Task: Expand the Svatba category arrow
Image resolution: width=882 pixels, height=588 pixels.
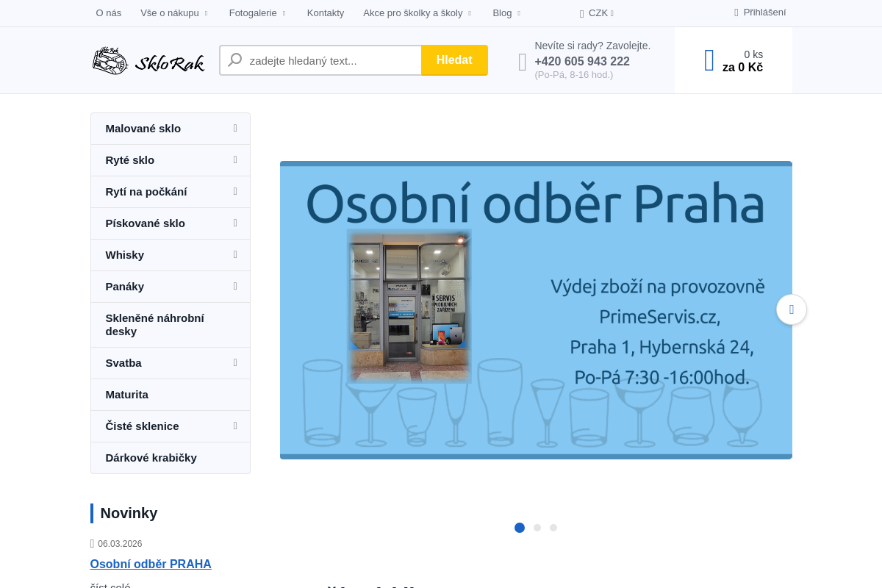Action: click(235, 362)
